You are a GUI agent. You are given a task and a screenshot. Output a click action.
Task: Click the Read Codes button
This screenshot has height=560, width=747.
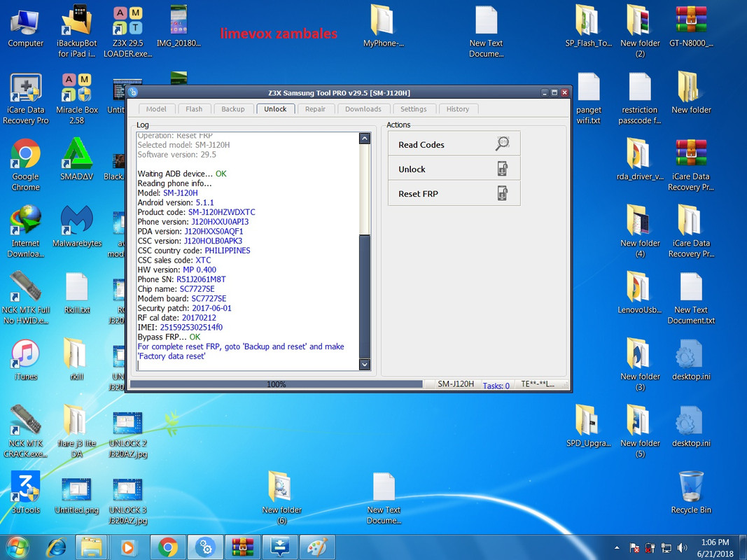pos(454,144)
